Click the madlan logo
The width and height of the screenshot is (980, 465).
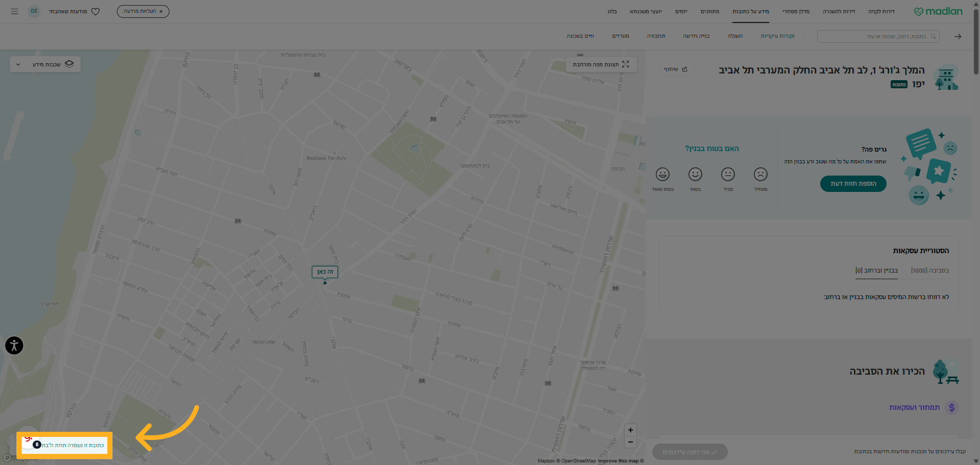pos(938,11)
